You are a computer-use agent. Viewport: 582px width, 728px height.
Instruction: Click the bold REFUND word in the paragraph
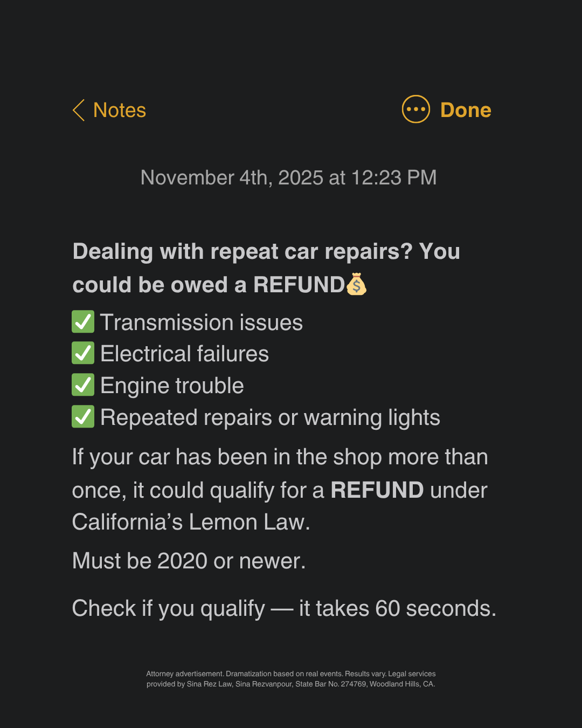[377, 490]
